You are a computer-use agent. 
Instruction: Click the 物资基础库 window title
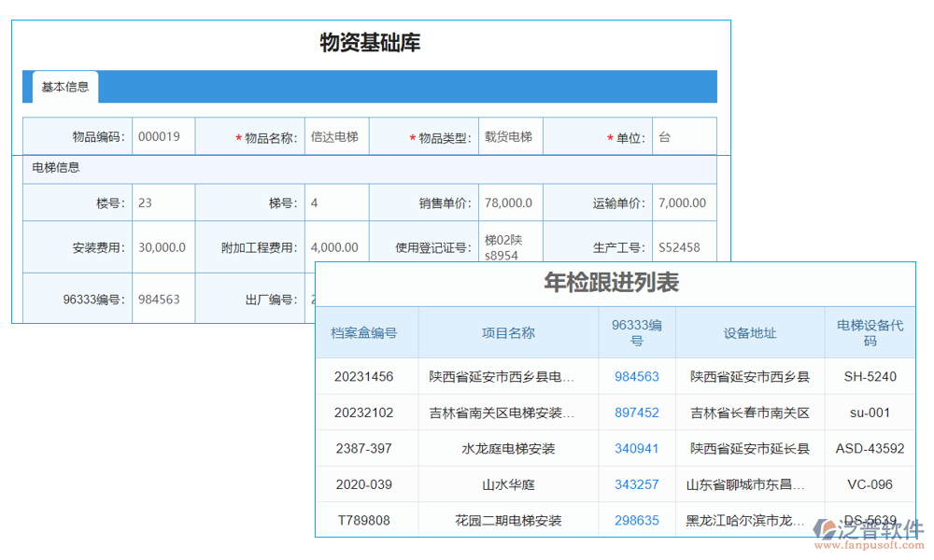[x=369, y=42]
